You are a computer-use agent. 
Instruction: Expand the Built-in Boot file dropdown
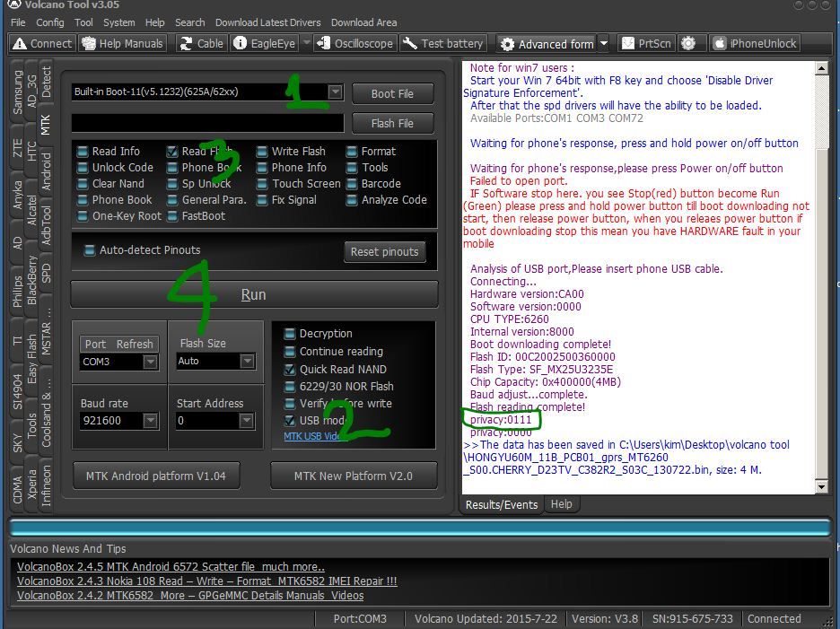point(335,92)
